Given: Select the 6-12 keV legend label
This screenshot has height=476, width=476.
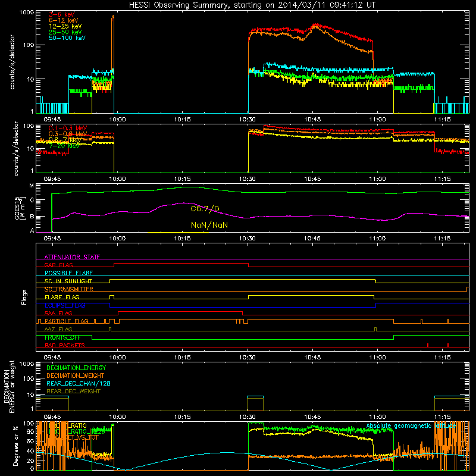Looking at the screenshot, I should pos(64,20).
